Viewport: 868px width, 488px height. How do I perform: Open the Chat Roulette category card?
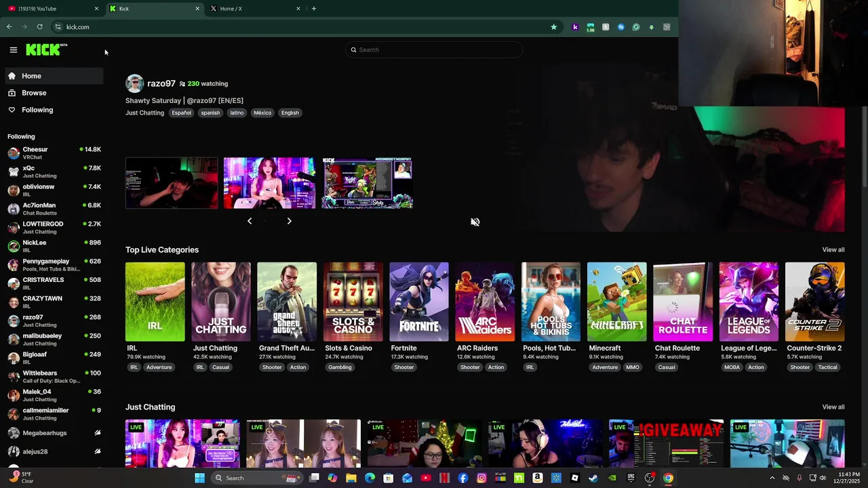pos(683,302)
